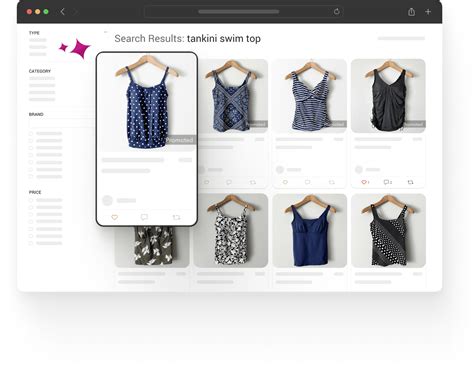474x366 pixels.
Task: Click the TYPE filter heading
Action: pyautogui.click(x=34, y=33)
